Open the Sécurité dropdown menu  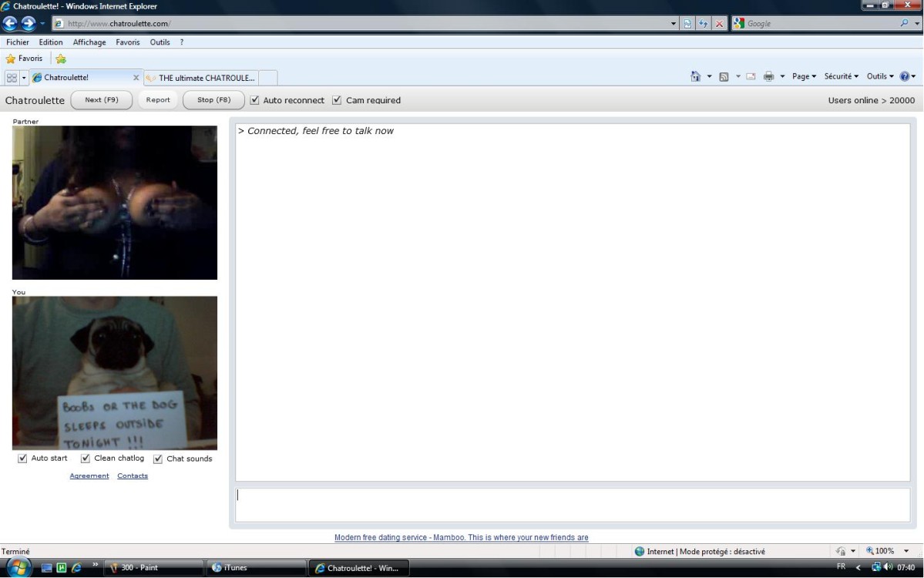(x=841, y=76)
